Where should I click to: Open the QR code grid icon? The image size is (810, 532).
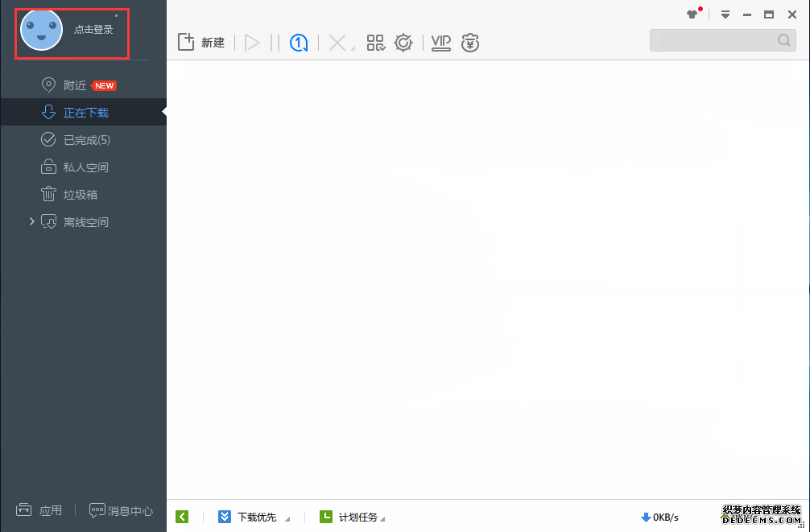tap(375, 43)
